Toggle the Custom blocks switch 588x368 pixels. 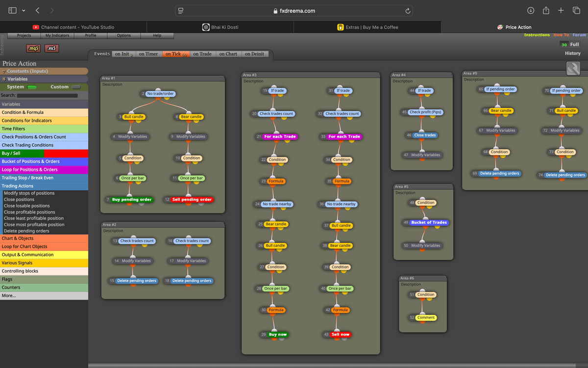76,87
